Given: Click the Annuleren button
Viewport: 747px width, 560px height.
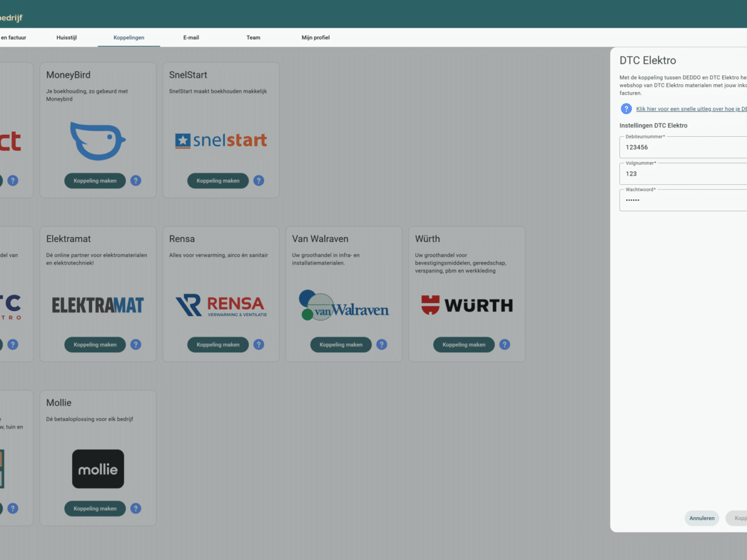Looking at the screenshot, I should coord(702,518).
